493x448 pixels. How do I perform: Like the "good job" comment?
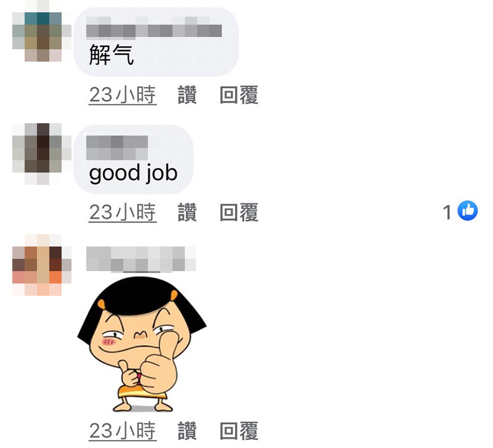[187, 212]
